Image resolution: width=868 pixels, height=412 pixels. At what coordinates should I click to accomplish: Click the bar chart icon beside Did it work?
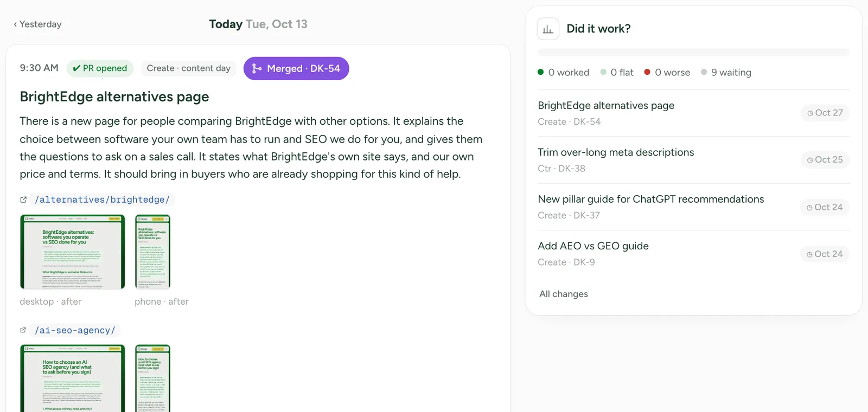[x=548, y=29]
